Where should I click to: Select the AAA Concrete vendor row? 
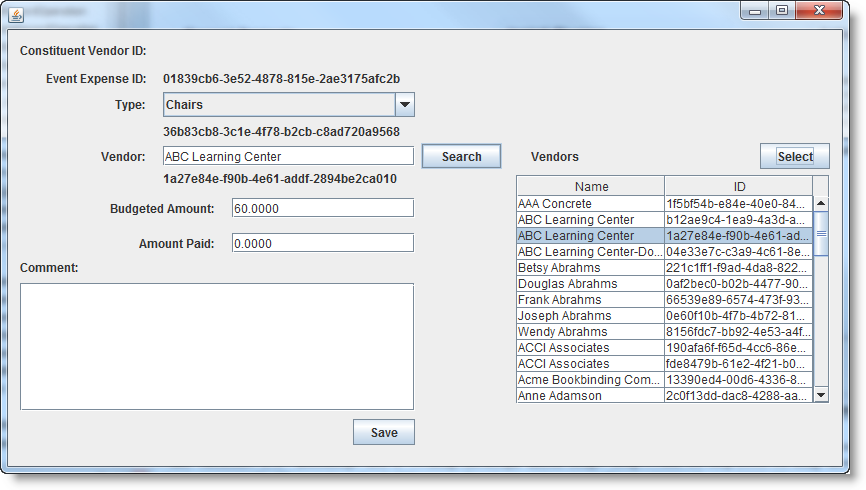(x=664, y=203)
